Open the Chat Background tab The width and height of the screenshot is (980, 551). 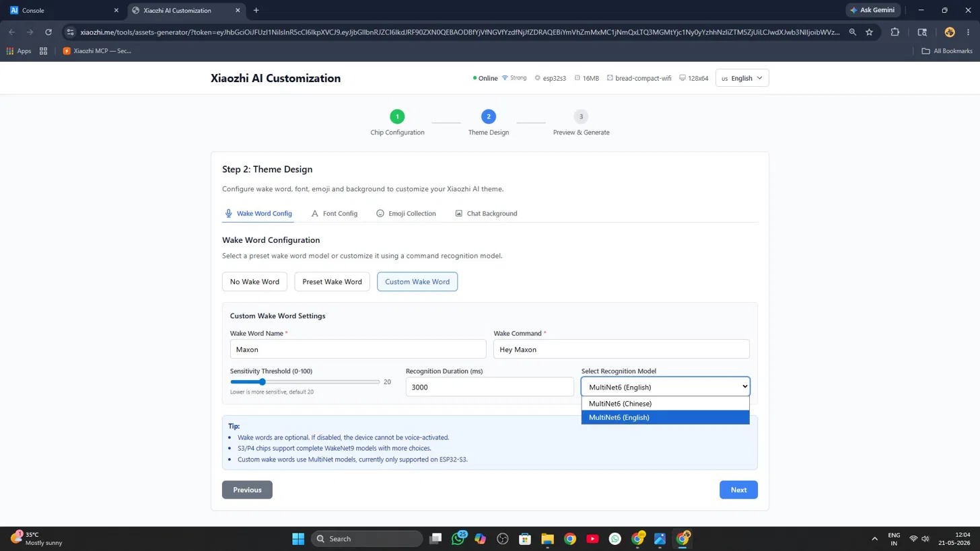point(486,213)
